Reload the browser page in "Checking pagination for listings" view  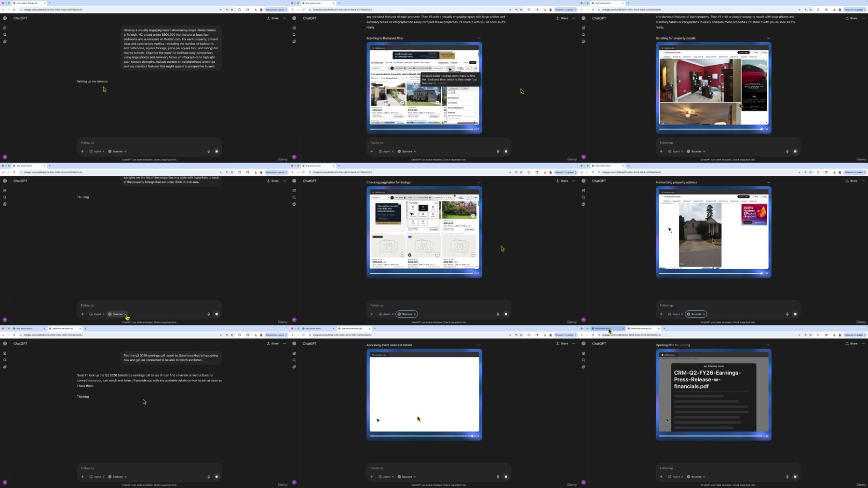303,172
